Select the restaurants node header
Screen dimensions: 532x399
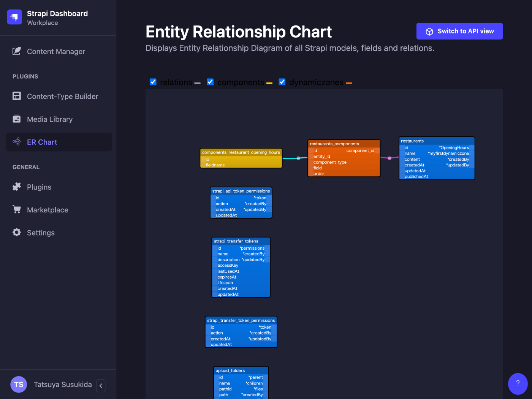tap(437, 141)
